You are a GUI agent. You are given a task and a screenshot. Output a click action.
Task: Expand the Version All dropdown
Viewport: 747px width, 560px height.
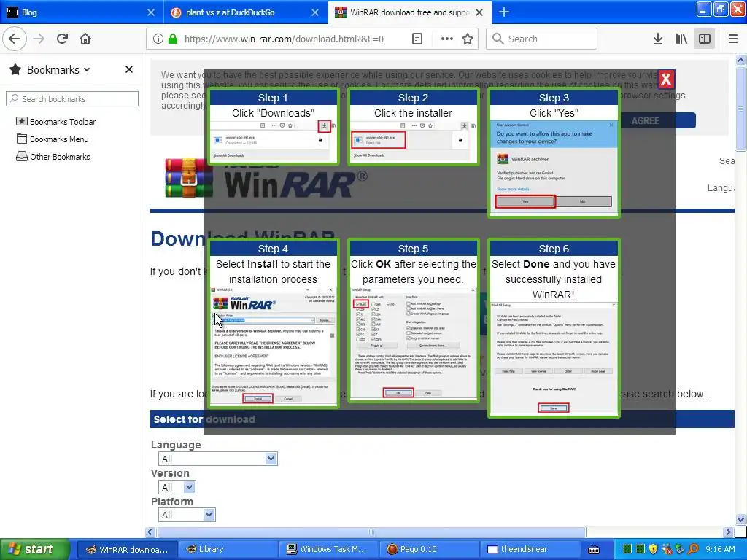[177, 486]
